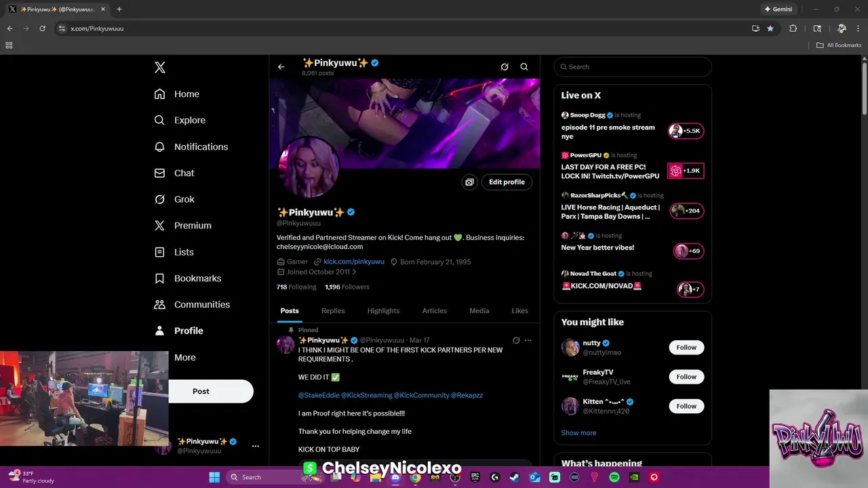Screen dimensions: 868x488
Task: Follow Kitten @Kittennn_420
Action: pyautogui.click(x=686, y=406)
